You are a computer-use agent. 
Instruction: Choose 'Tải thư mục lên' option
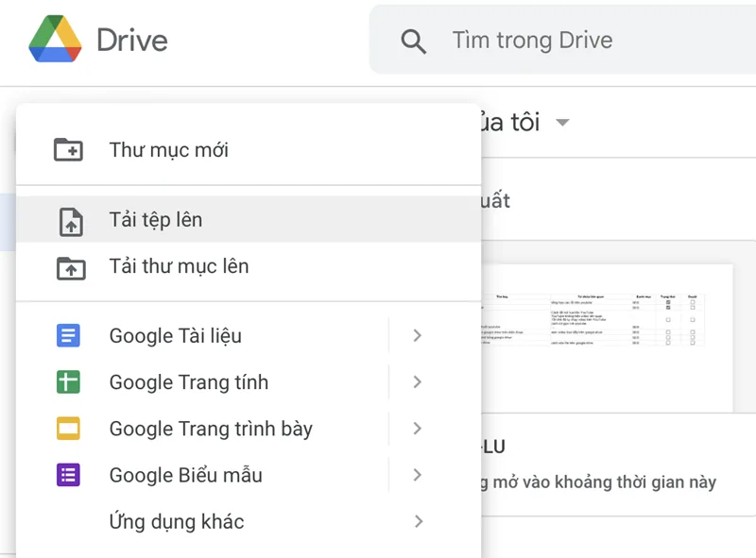(x=249, y=266)
